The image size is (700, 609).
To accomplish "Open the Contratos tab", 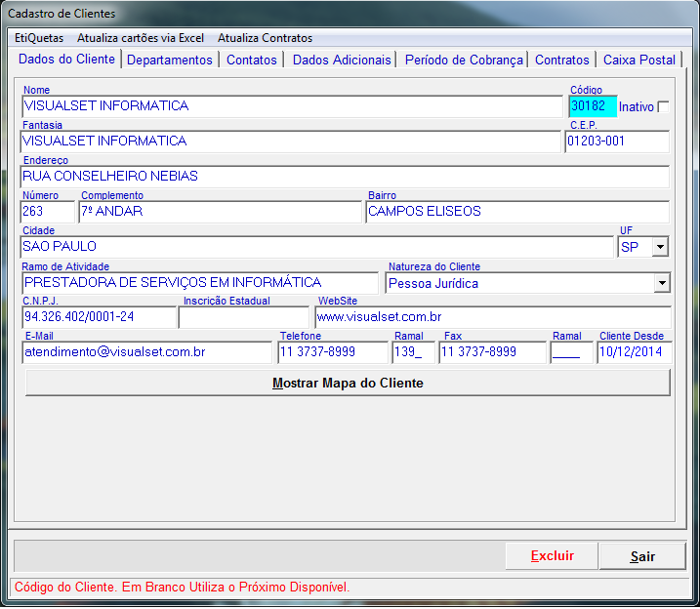I will coord(562,60).
